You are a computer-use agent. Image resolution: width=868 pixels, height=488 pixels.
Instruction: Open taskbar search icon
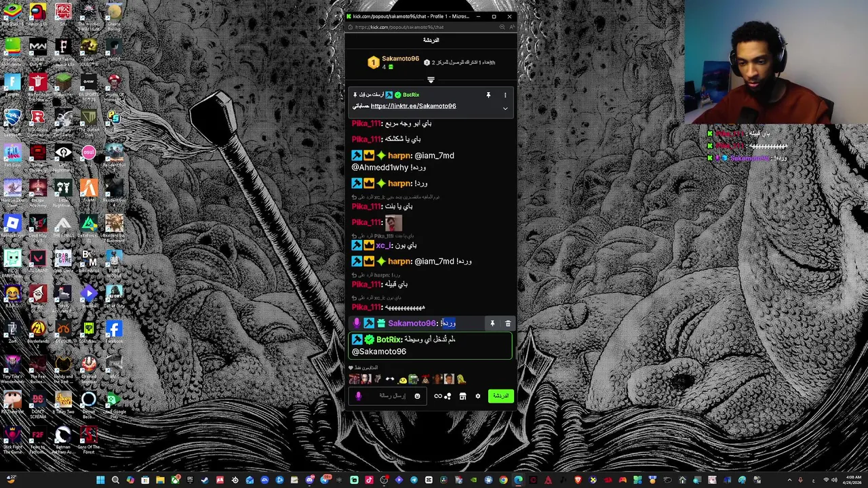click(x=115, y=480)
